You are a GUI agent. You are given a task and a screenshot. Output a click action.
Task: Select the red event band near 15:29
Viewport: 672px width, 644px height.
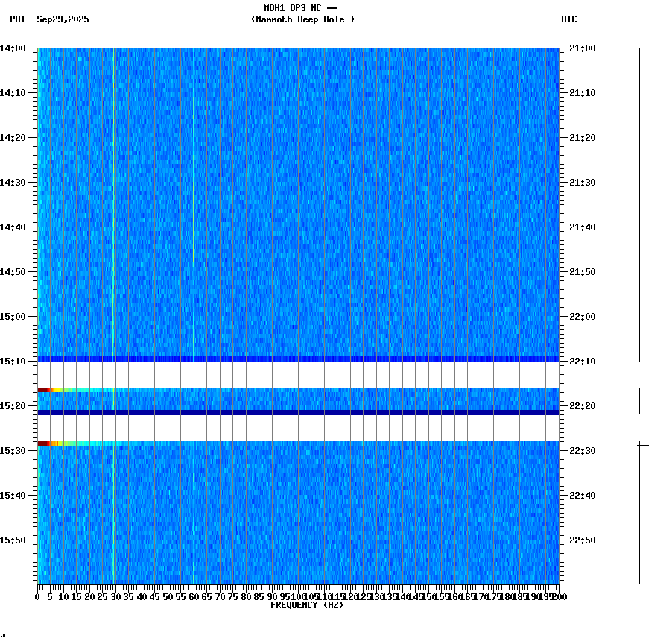45,443
